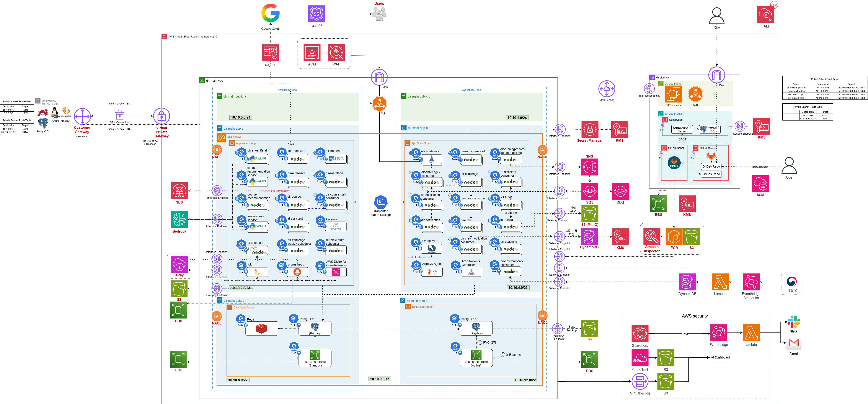The width and height of the screenshot is (868, 404).
Task: Select the AWS security heading
Action: [x=695, y=316]
